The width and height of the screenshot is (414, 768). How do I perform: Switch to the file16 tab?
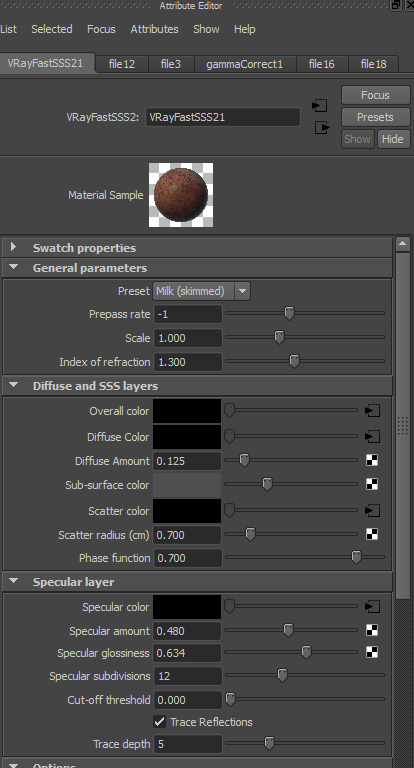(322, 64)
